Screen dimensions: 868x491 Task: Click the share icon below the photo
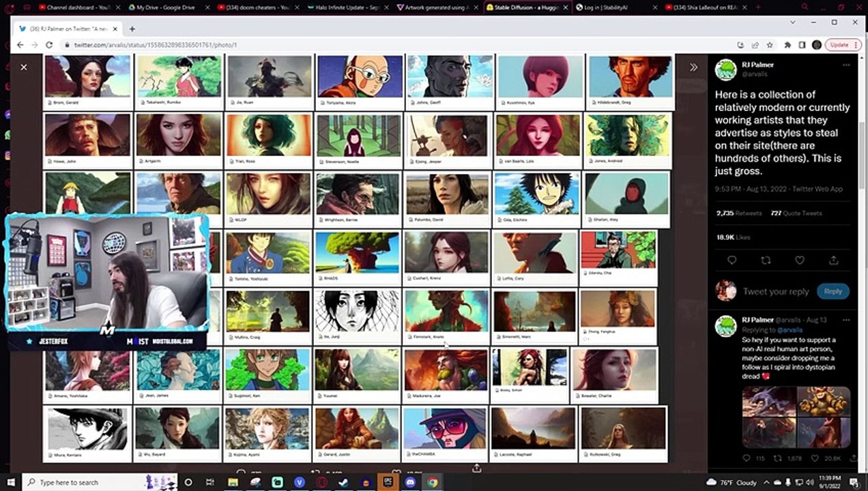pyautogui.click(x=476, y=468)
